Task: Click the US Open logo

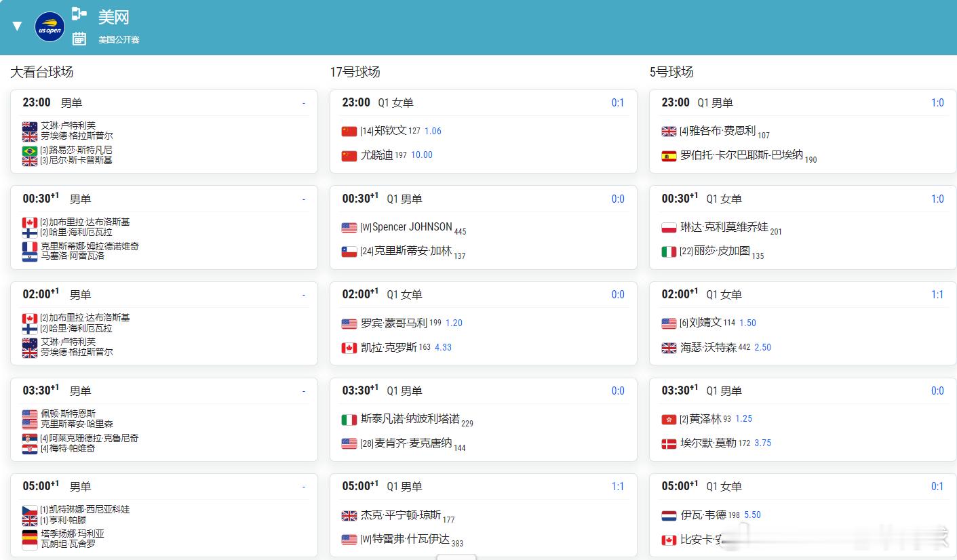Action: (x=50, y=27)
